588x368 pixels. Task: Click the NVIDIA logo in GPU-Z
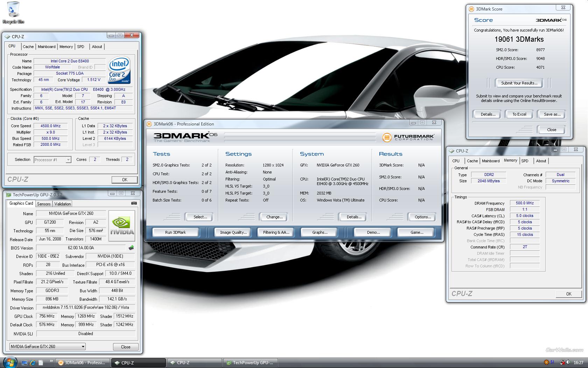122,226
